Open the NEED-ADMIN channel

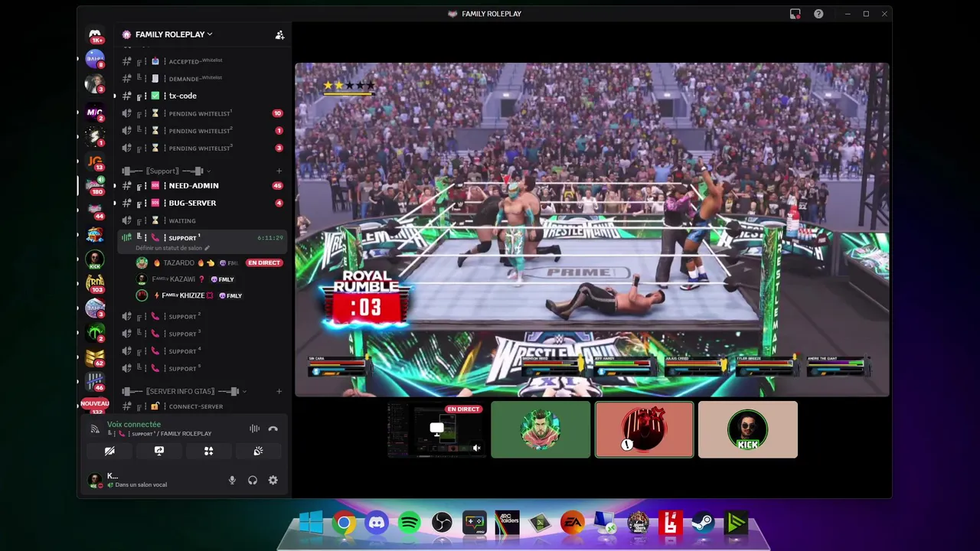203,186
